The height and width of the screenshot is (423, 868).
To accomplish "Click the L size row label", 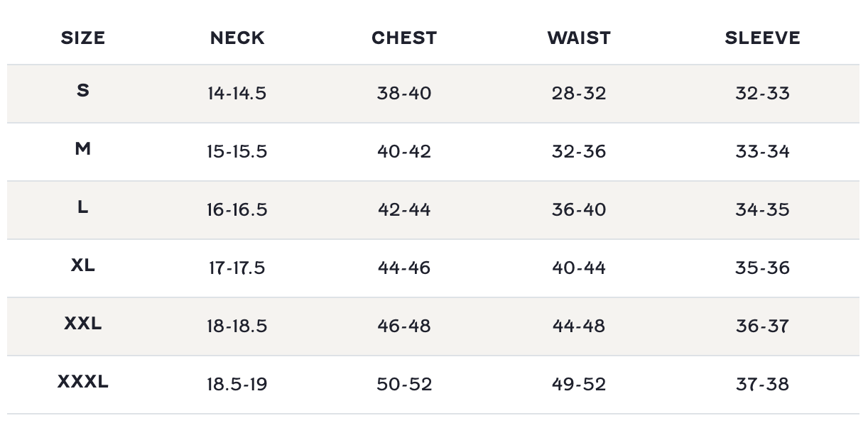I will (83, 207).
